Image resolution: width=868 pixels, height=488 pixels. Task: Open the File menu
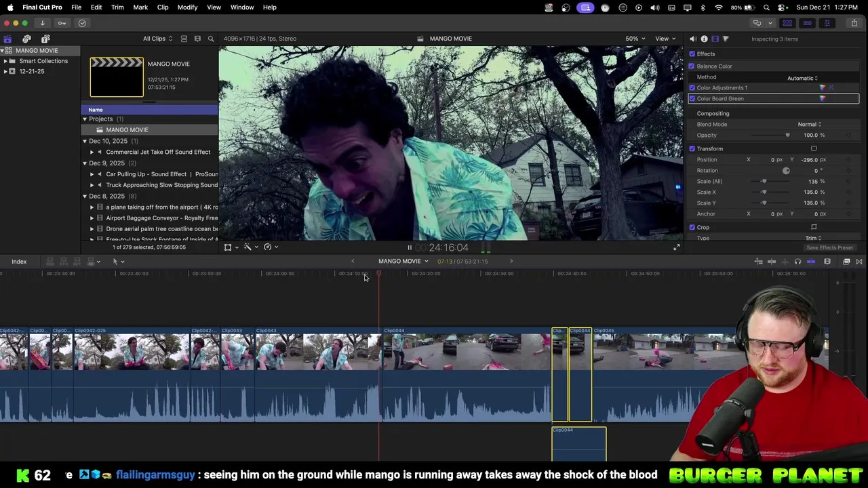pyautogui.click(x=76, y=7)
